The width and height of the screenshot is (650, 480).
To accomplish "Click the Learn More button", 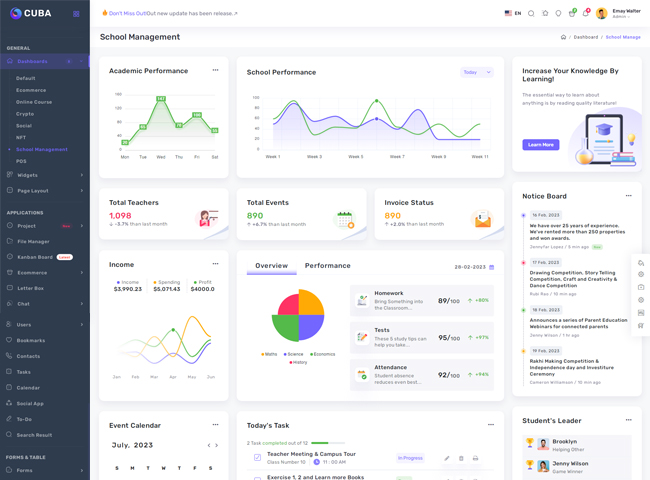I will [x=540, y=145].
